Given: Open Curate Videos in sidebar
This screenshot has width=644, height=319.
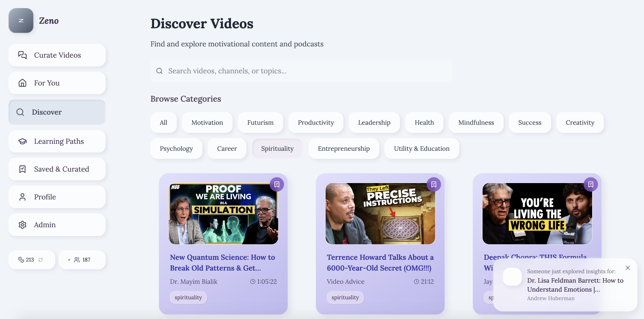Looking at the screenshot, I should click(57, 55).
